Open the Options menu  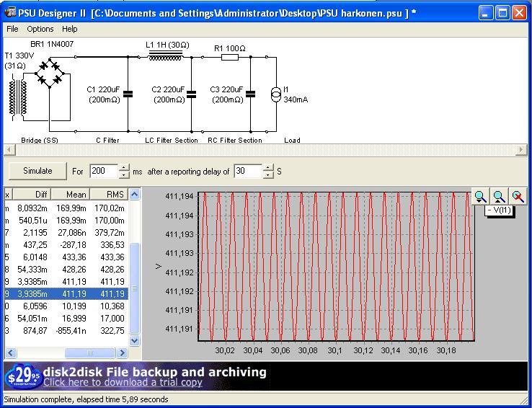pos(40,29)
